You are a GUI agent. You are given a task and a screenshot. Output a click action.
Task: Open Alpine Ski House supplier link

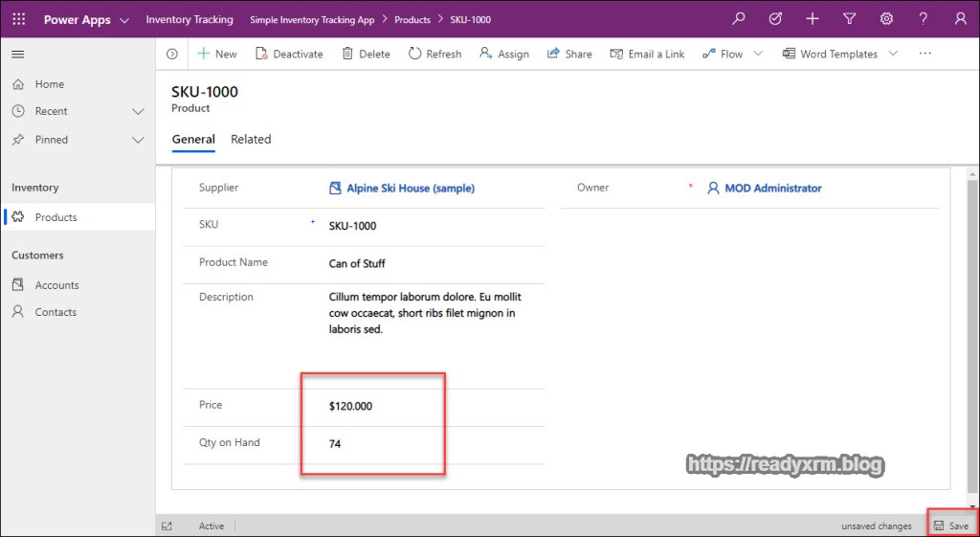(410, 189)
